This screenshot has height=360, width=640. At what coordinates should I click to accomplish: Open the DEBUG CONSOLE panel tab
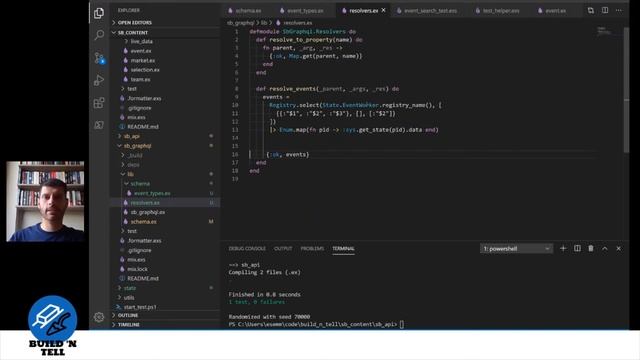tap(247, 249)
